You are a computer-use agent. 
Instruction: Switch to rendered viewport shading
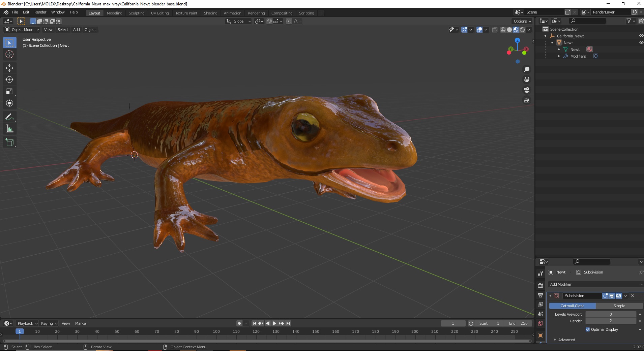click(x=522, y=30)
